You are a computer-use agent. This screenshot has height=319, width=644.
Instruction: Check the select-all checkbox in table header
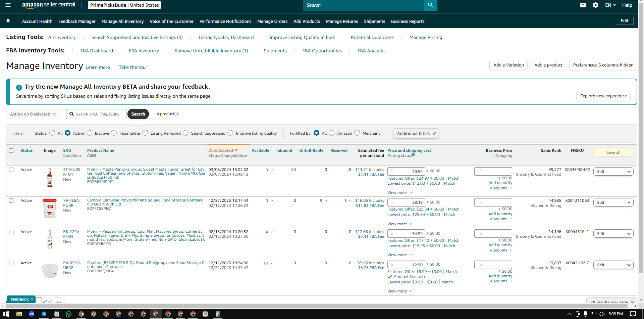pos(11,150)
